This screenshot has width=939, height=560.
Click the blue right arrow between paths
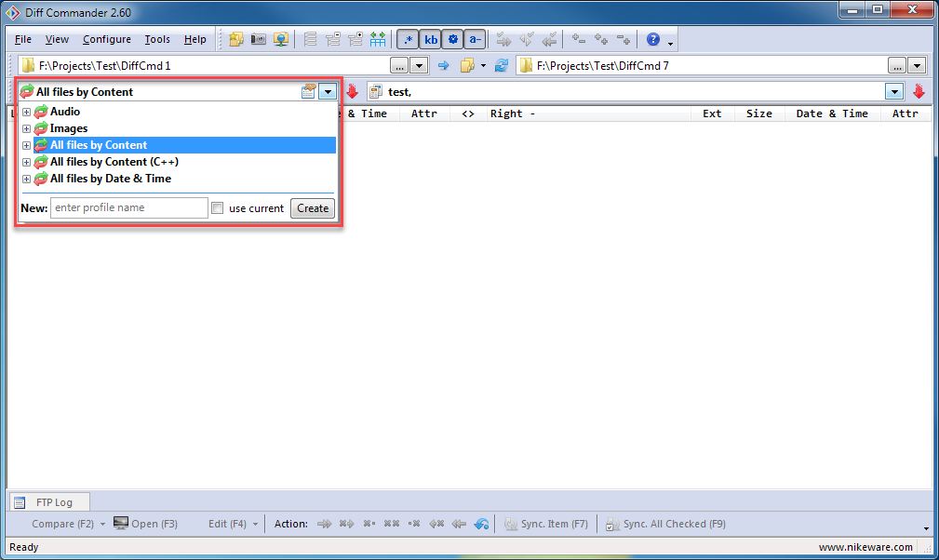[x=444, y=66]
